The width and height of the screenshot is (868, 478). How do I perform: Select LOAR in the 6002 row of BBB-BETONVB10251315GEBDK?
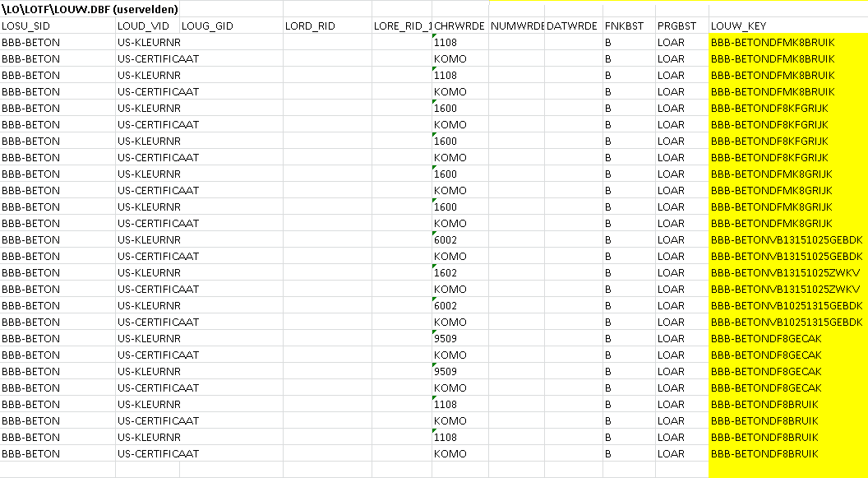tap(682, 306)
